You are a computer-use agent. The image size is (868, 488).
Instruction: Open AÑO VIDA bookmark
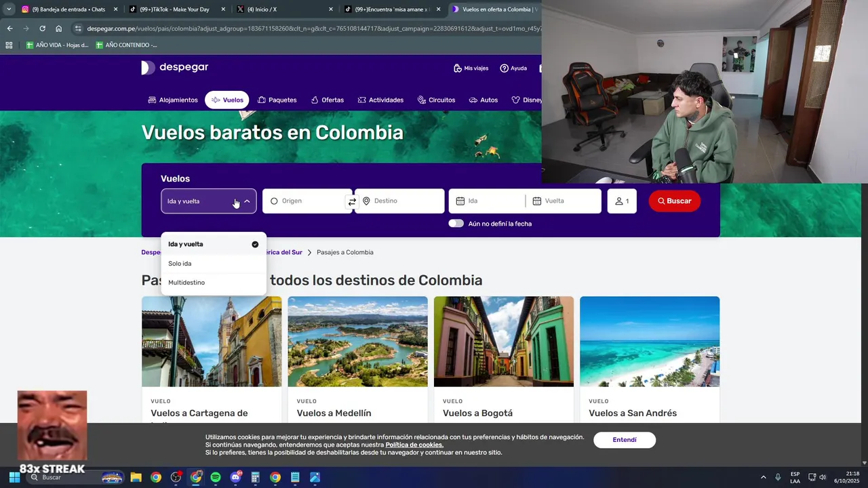(57, 45)
